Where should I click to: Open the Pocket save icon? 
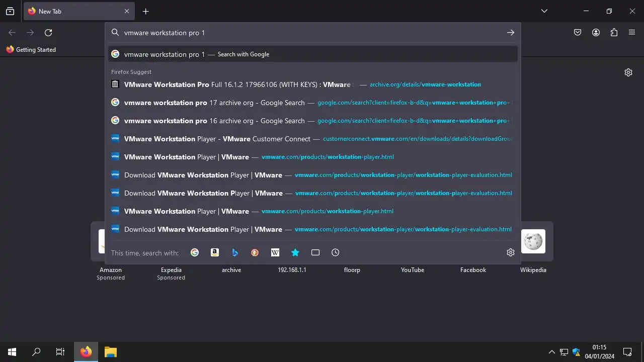[578, 33]
